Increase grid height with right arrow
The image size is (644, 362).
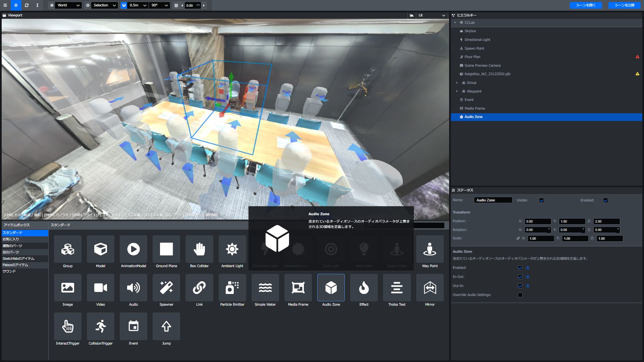pyautogui.click(x=204, y=5)
